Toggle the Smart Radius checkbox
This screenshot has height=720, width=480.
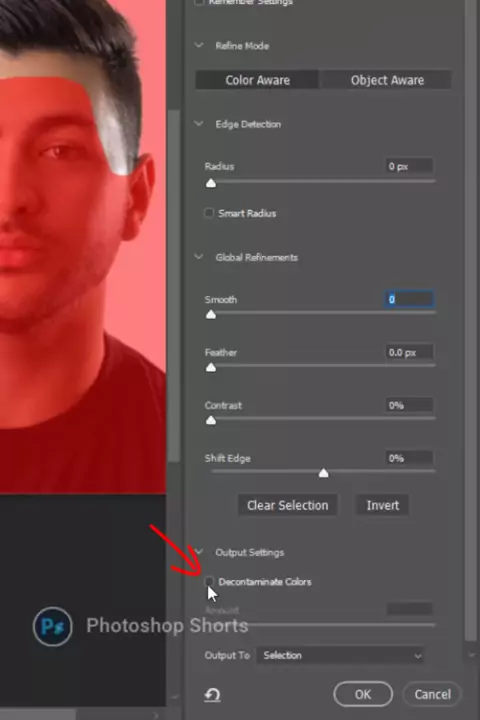209,213
